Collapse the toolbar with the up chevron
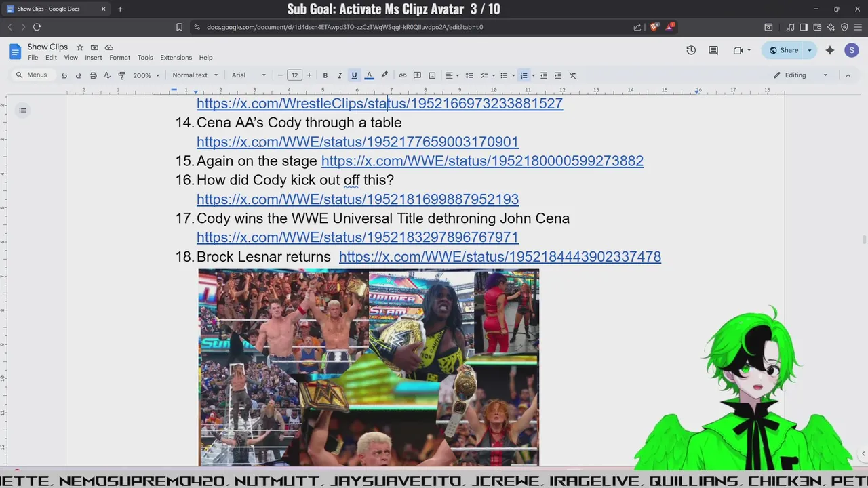This screenshot has width=868, height=488. (x=848, y=75)
